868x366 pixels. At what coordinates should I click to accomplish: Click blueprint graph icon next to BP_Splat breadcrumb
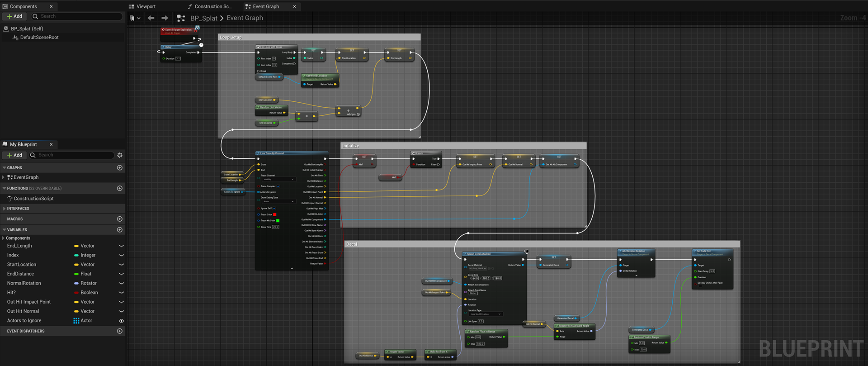pos(181,18)
